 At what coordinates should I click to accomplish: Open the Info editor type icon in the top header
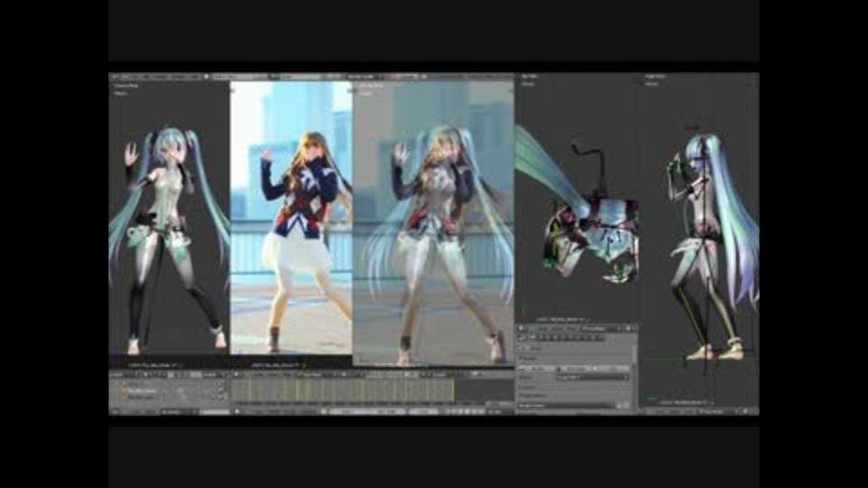[115, 77]
